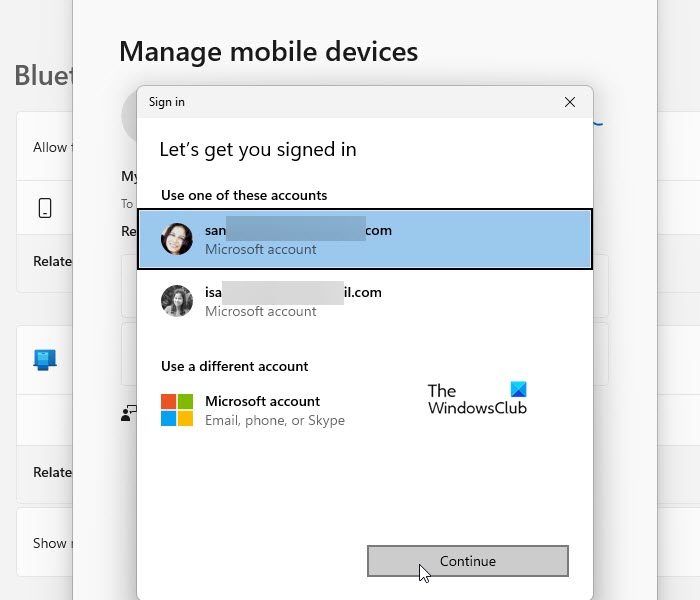Click the blue computer icon in Settings window
This screenshot has width=700, height=600.
click(45, 360)
